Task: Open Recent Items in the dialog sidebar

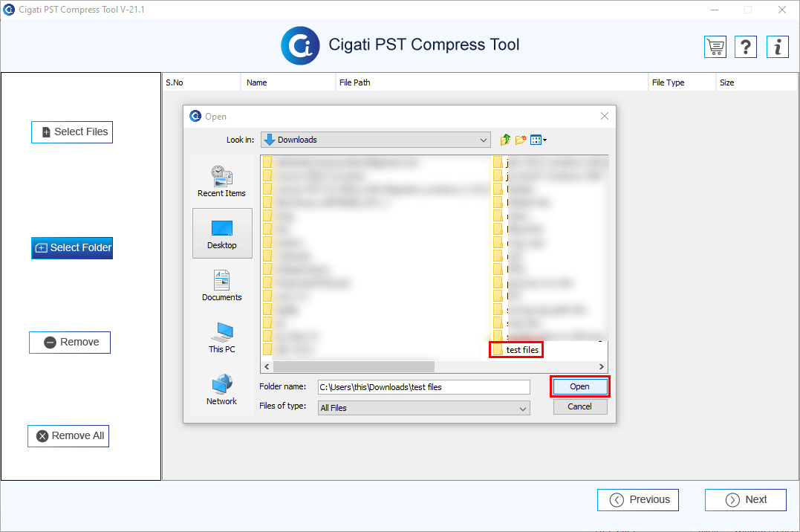Action: pyautogui.click(x=222, y=181)
